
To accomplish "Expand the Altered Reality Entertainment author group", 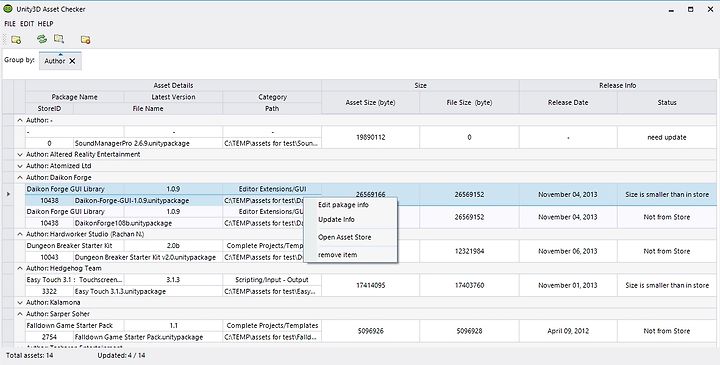I will click(x=20, y=154).
